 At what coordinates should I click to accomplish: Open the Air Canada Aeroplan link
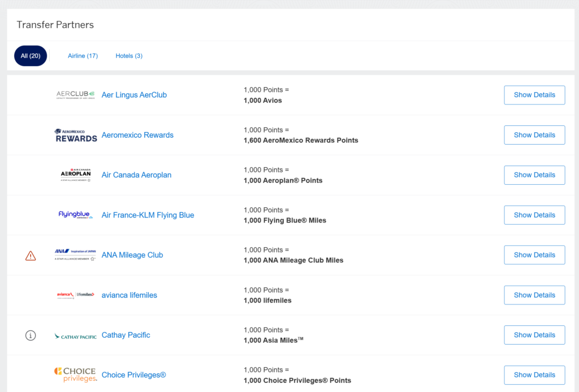coord(136,175)
